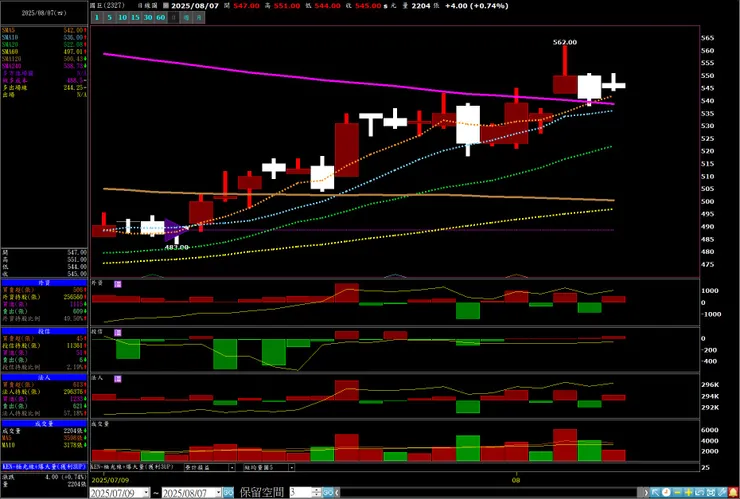Select the pen drawing tool icon

pos(722,493)
